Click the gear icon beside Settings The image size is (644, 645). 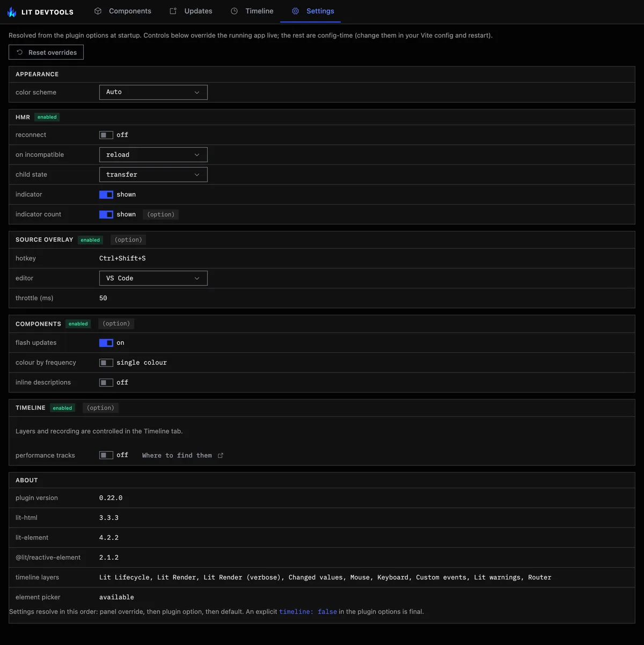(295, 11)
